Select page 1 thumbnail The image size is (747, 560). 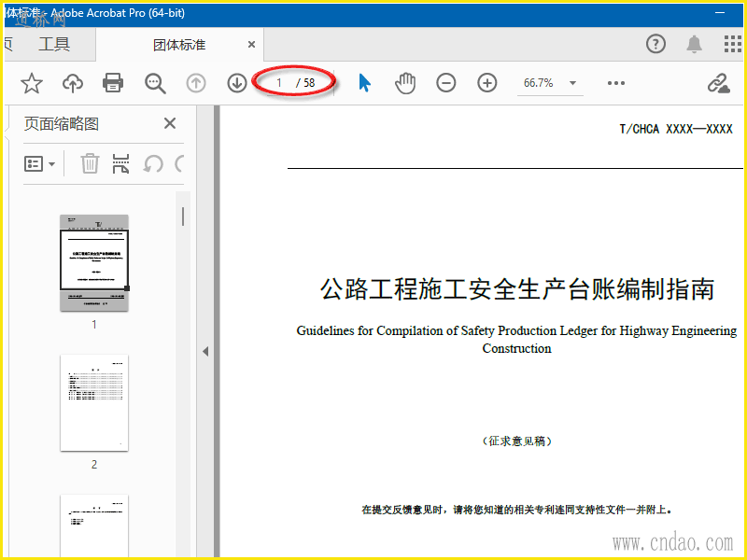[94, 263]
